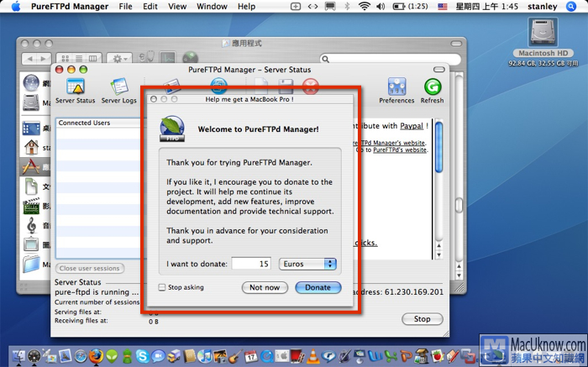The image size is (588, 367).
Task: Open iCal from the Dock
Action: (251, 356)
